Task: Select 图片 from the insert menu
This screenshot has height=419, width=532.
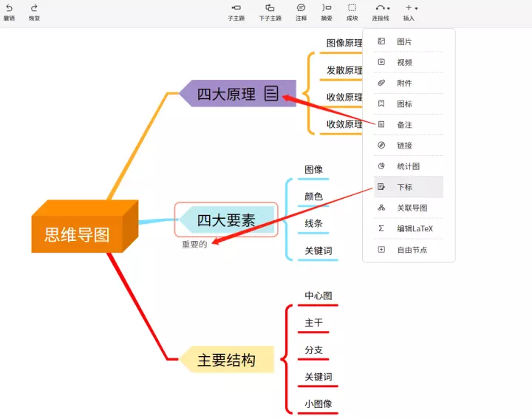Action: [x=404, y=42]
